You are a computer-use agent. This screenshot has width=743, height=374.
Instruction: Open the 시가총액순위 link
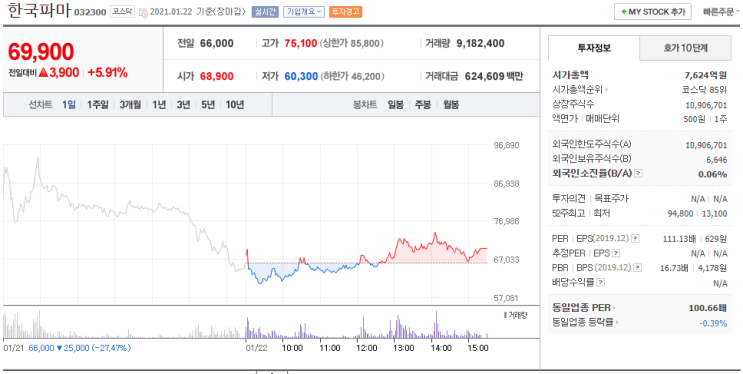coord(578,90)
